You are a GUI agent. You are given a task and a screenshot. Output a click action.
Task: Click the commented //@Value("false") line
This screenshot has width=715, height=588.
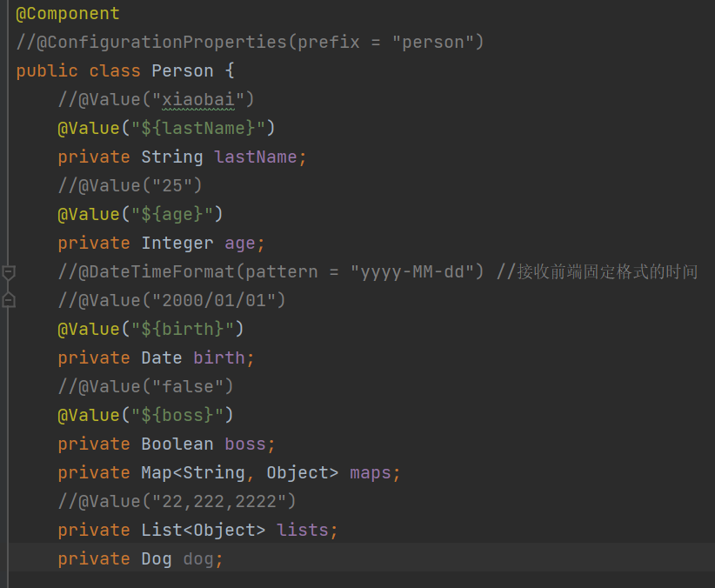pos(145,387)
